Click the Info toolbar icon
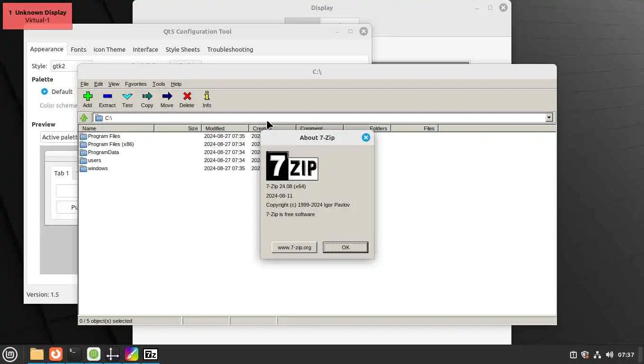 [207, 96]
